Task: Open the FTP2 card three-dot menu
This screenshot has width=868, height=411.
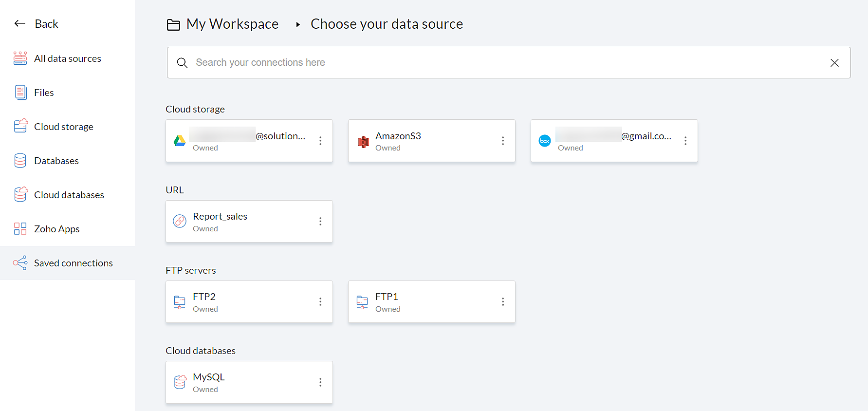Action: pos(320,302)
